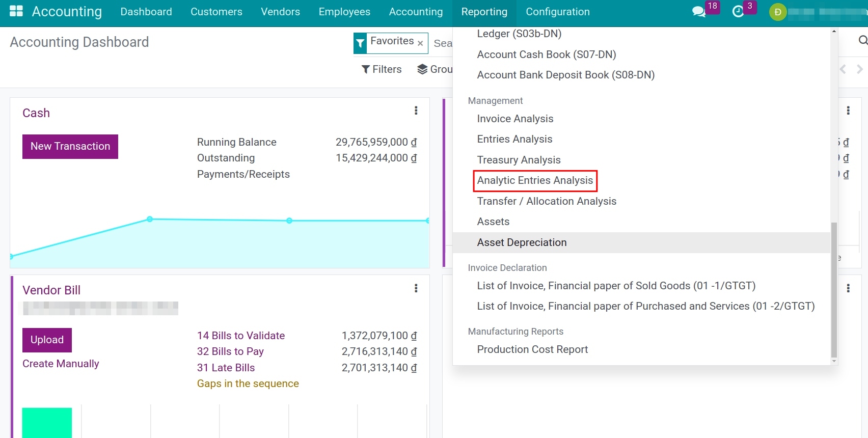
Task: Select Ledger (S03b-DN) report
Action: coord(519,34)
